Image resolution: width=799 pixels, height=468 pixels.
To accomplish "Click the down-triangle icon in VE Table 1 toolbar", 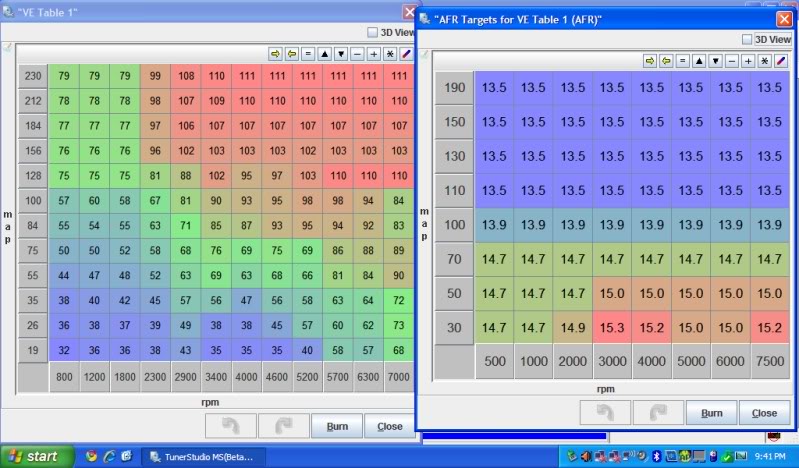I will pos(341,54).
